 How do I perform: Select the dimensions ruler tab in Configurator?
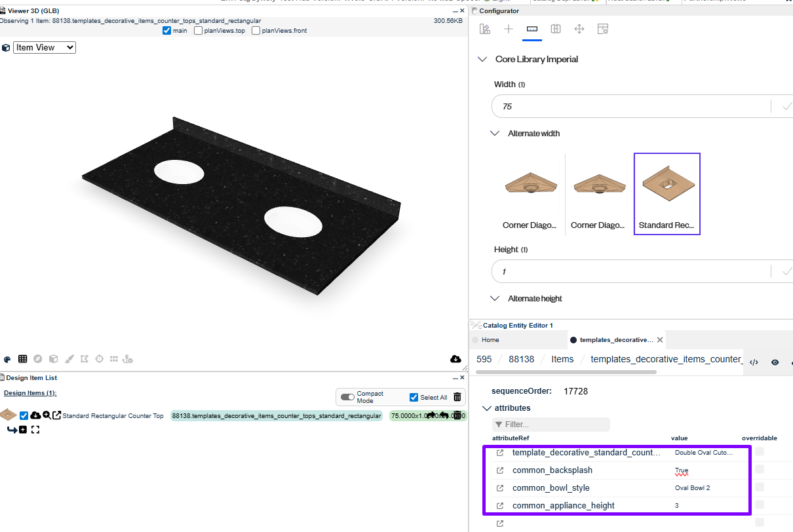pyautogui.click(x=532, y=29)
